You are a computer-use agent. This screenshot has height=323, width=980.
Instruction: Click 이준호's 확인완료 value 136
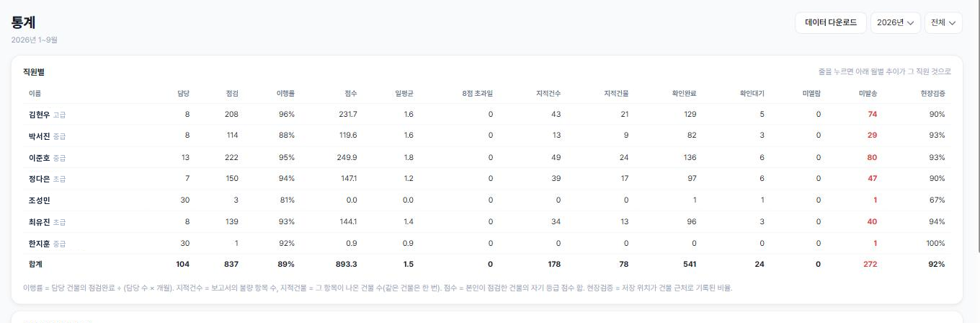click(x=690, y=158)
